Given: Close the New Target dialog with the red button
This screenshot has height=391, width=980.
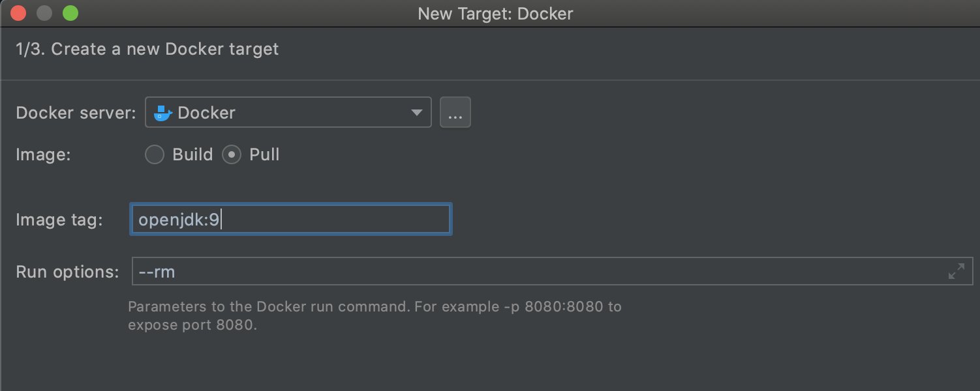Looking at the screenshot, I should (x=20, y=13).
